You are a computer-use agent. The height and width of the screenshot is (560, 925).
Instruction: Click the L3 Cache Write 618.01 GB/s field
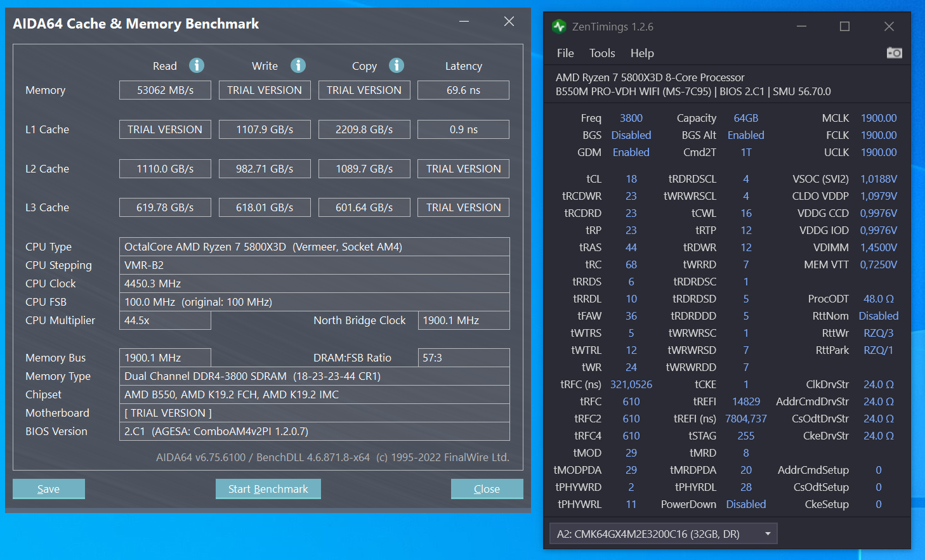(265, 207)
